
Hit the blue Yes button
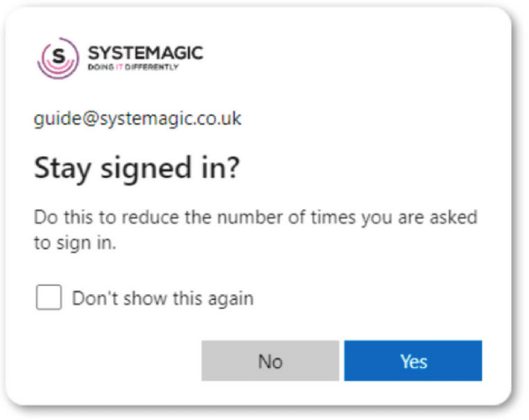point(413,361)
